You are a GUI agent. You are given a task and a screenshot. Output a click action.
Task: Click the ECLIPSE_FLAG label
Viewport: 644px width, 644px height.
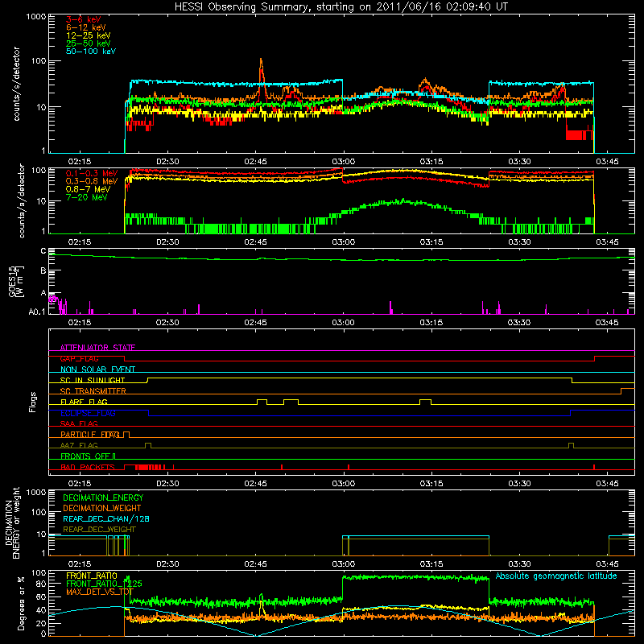click(88, 413)
